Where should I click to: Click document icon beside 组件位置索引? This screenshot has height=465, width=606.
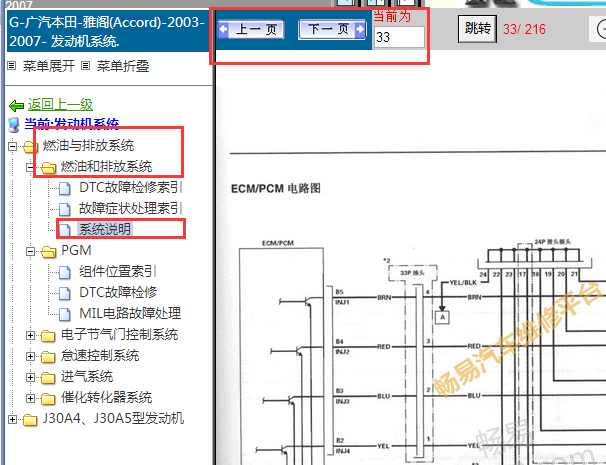pyautogui.click(x=65, y=272)
